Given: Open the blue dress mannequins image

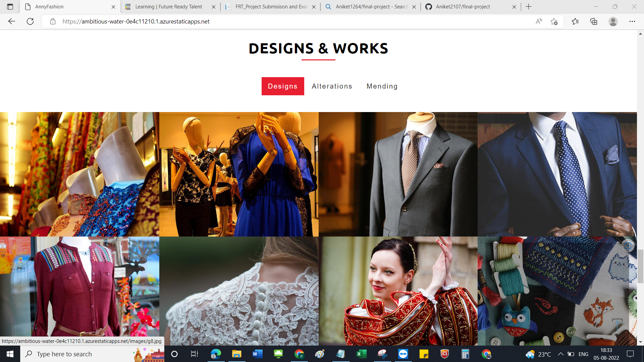Looking at the screenshot, I should coord(239,174).
